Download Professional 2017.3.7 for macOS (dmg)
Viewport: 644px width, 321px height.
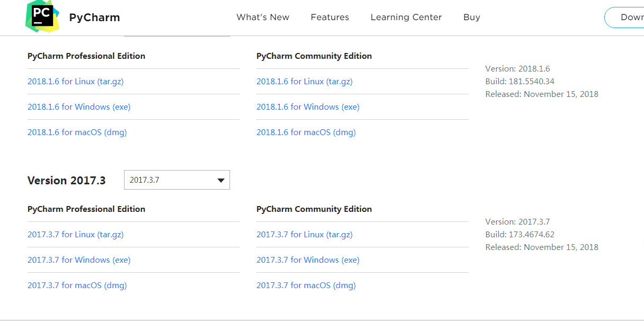[x=77, y=286]
